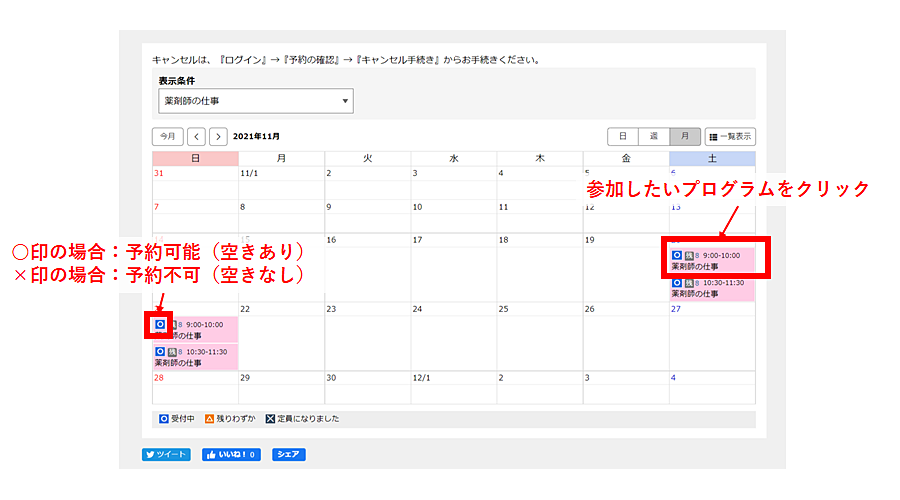Click the blue circle 受付中 legend icon
This screenshot has width=900, height=500.
pos(164,418)
